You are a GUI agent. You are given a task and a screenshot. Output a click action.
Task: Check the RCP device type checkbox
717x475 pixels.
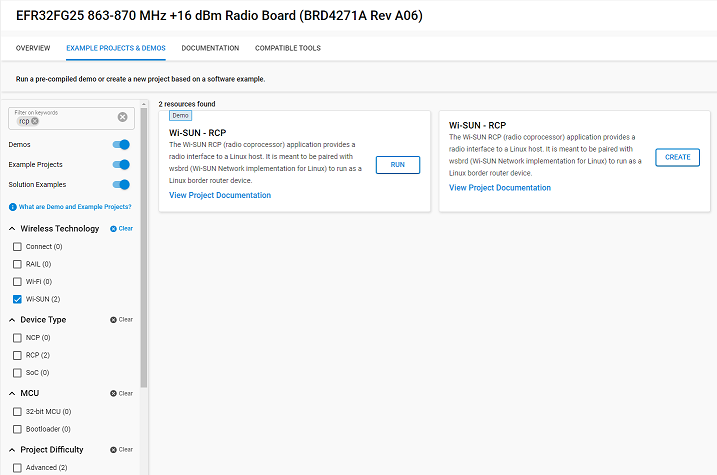click(17, 355)
